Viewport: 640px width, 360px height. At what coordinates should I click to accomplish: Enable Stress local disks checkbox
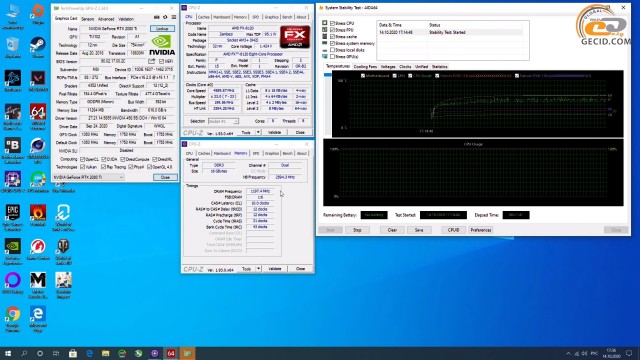point(332,50)
